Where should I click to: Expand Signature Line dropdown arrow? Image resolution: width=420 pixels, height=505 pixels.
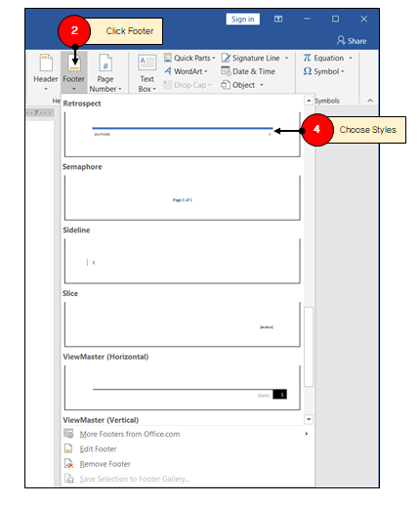click(286, 59)
